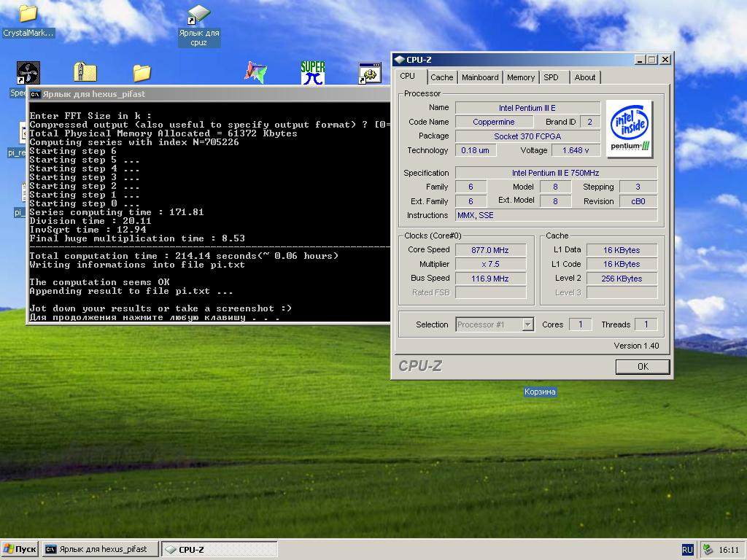Click the CPU-Z title bar icon

tap(399, 60)
